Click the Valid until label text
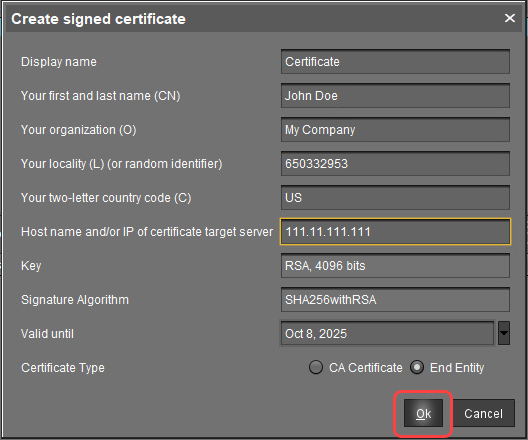This screenshot has height=440, width=528. pyautogui.click(x=47, y=334)
